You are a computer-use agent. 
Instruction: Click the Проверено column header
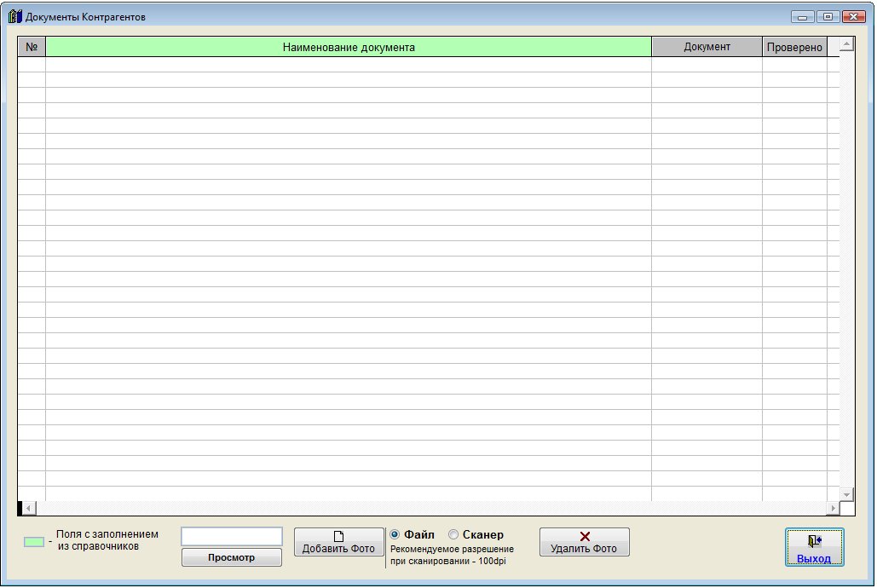click(794, 47)
